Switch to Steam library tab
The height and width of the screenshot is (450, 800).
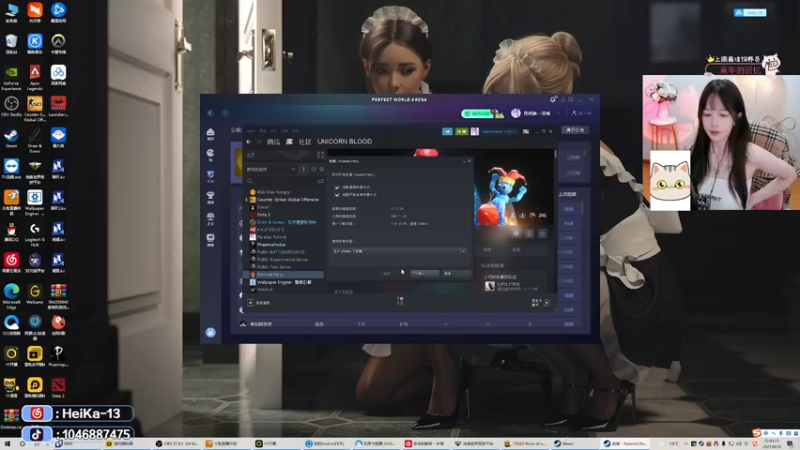pyautogui.click(x=289, y=142)
